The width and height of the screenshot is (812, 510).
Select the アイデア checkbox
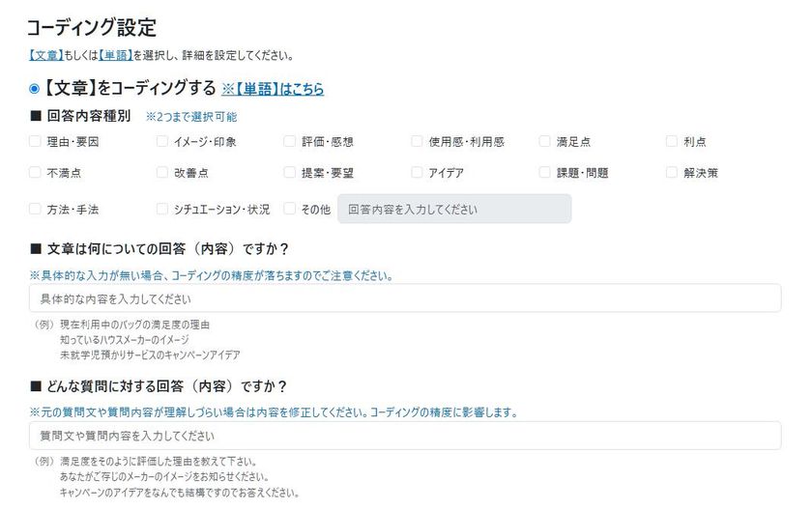click(417, 174)
